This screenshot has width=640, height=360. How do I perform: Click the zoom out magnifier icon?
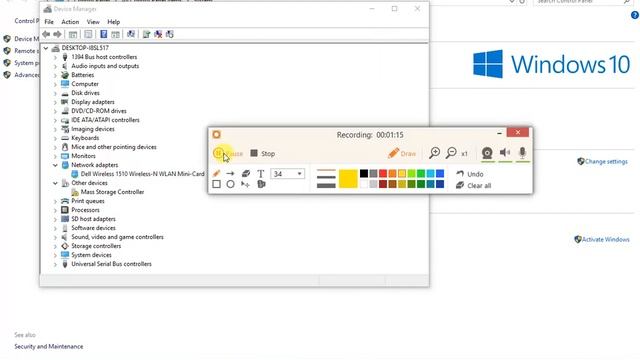[x=451, y=153]
